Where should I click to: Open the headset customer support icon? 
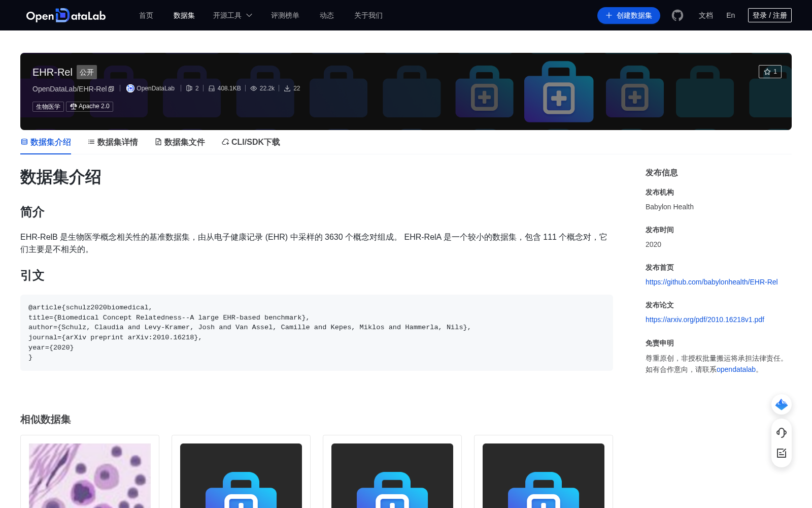tap(782, 433)
